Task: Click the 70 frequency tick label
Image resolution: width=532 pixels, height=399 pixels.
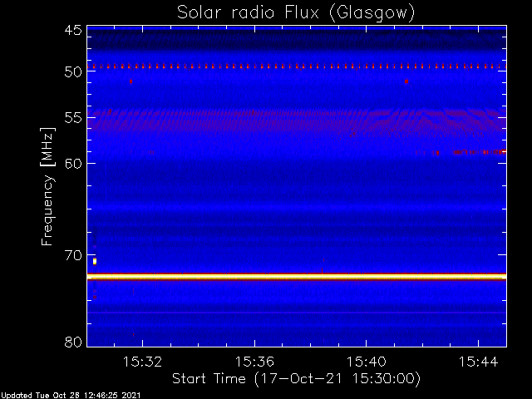Action: 73,255
